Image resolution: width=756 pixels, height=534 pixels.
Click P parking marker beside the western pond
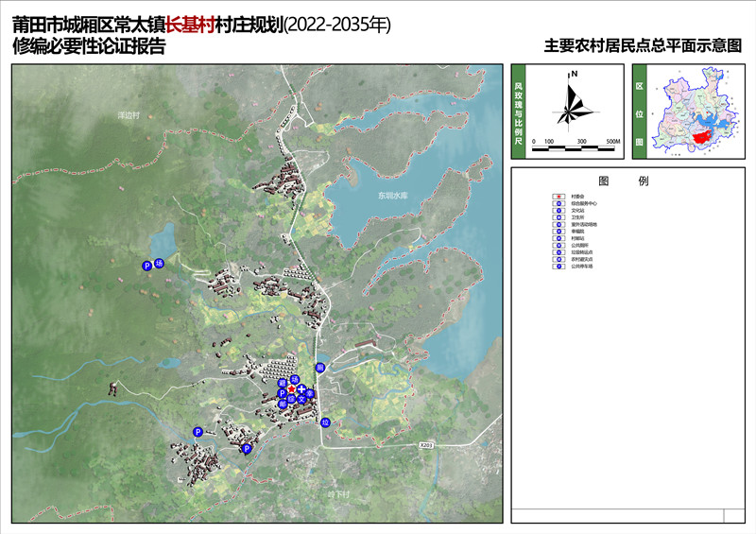pyautogui.click(x=146, y=267)
